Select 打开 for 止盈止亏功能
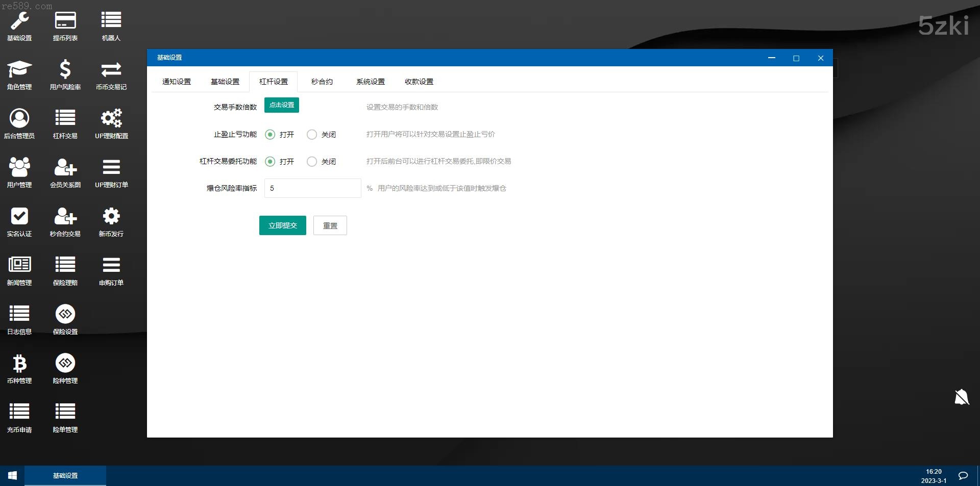The width and height of the screenshot is (980, 486). (x=270, y=135)
